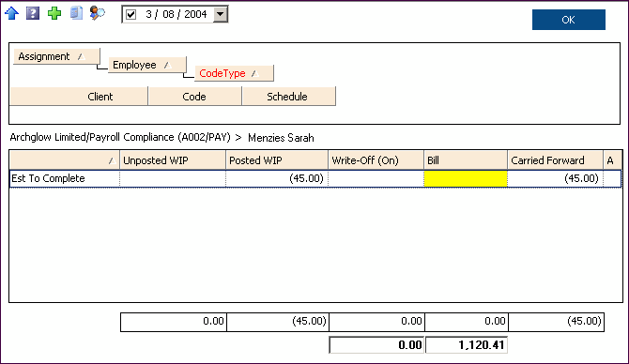Toggle the date checkbox

tap(130, 15)
